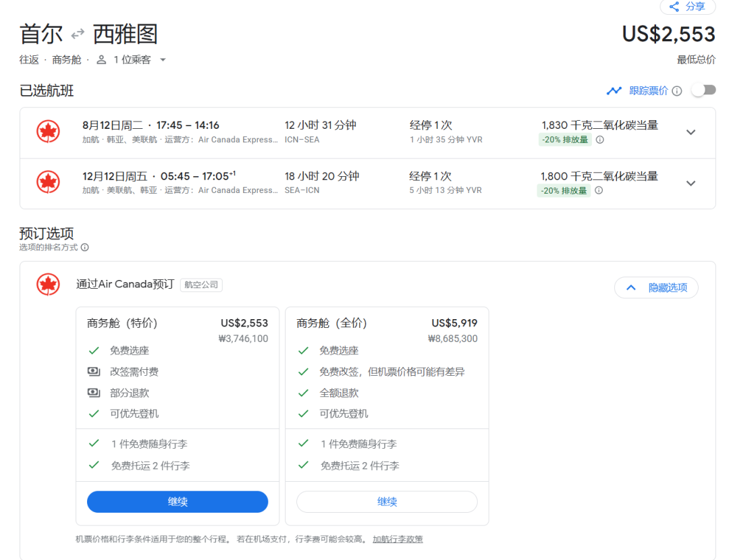729x560 pixels.
Task: Click fee icon next to 改签需付费
Action: tap(94, 371)
